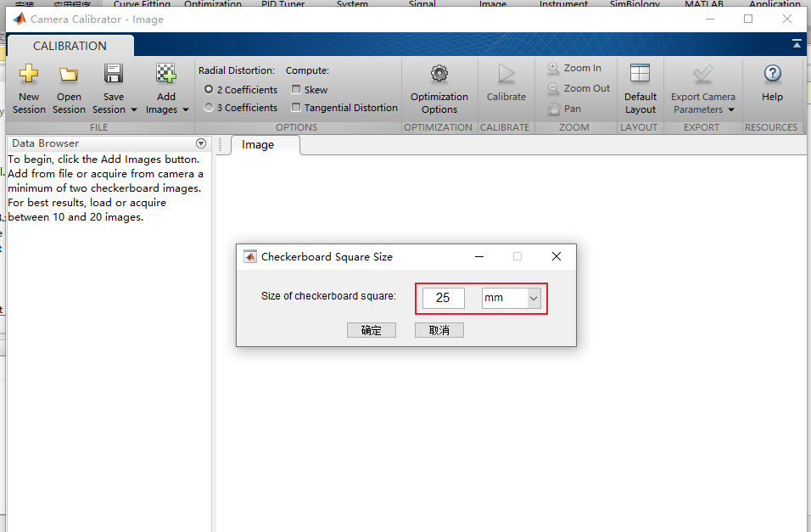811x532 pixels.
Task: Click the Optimization app in background MATLAB
Action: tap(213, 3)
